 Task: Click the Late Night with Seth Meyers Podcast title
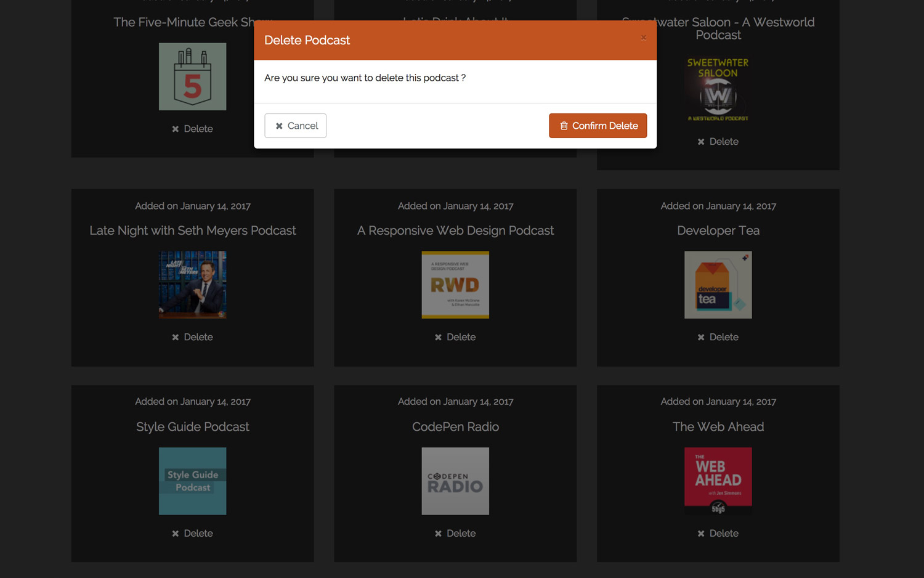click(x=192, y=230)
